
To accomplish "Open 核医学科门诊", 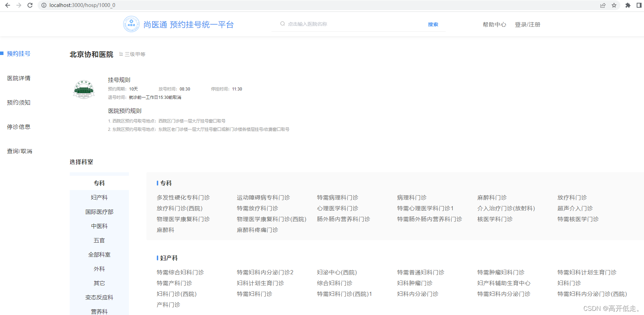I will [x=495, y=219].
